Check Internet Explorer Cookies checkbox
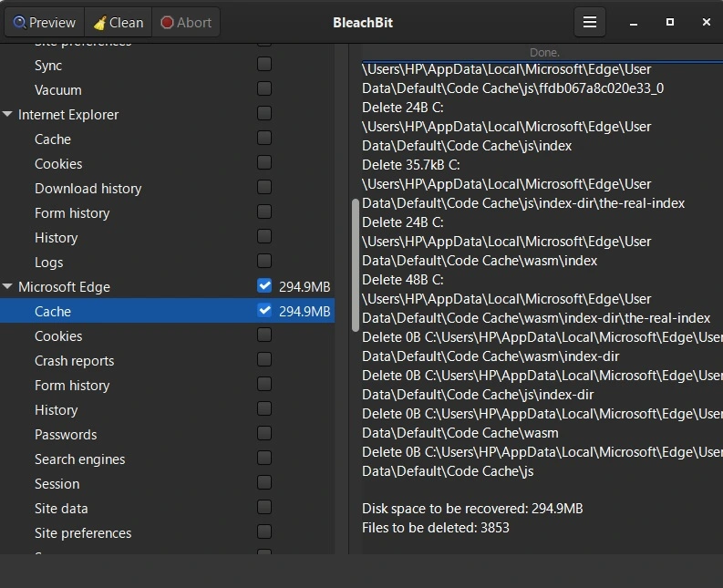 pos(264,162)
